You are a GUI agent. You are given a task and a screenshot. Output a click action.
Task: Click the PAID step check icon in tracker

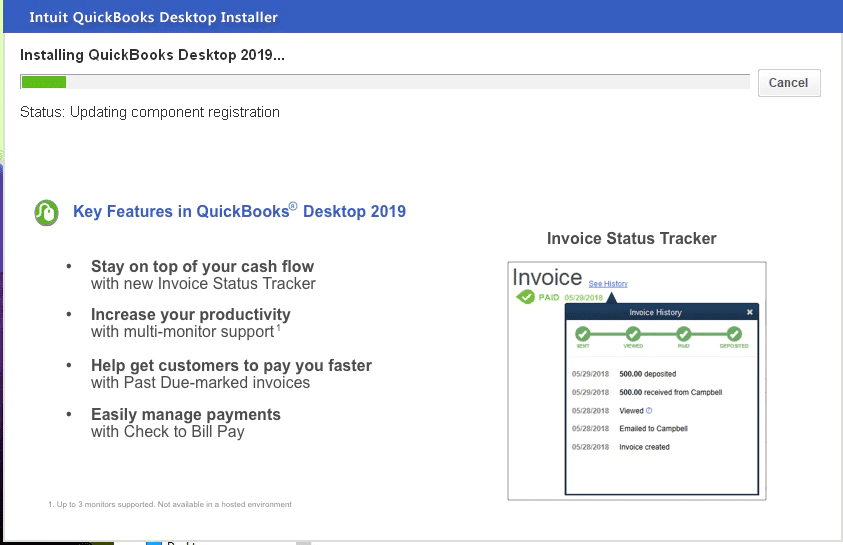pos(683,334)
